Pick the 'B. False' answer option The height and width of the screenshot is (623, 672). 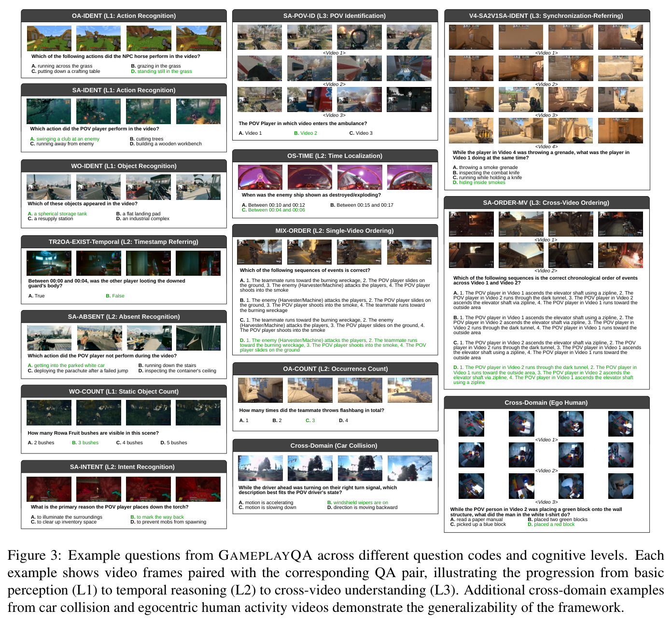[x=115, y=296]
